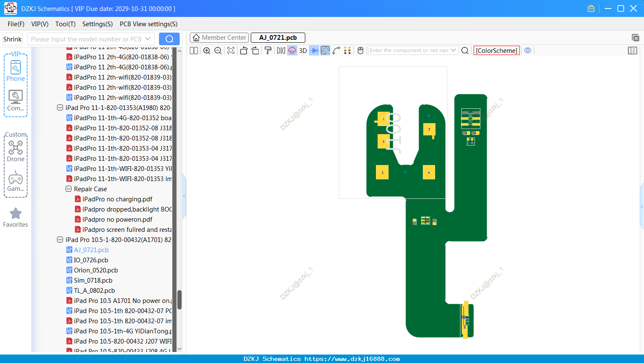The image size is (644, 363).
Task: Open the PCB View settings(S) menu
Action: pos(148,24)
